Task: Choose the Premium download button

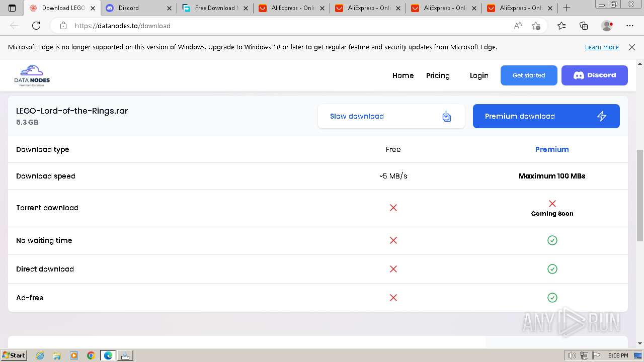Action: click(x=546, y=116)
